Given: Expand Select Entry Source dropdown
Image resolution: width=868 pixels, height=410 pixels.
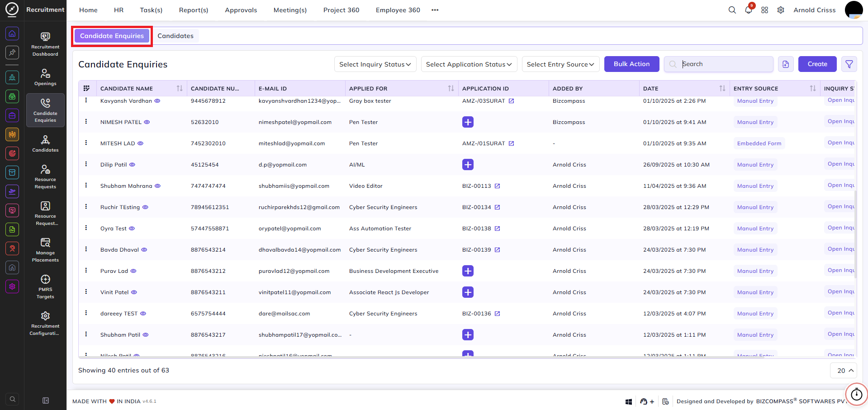Looking at the screenshot, I should [560, 64].
